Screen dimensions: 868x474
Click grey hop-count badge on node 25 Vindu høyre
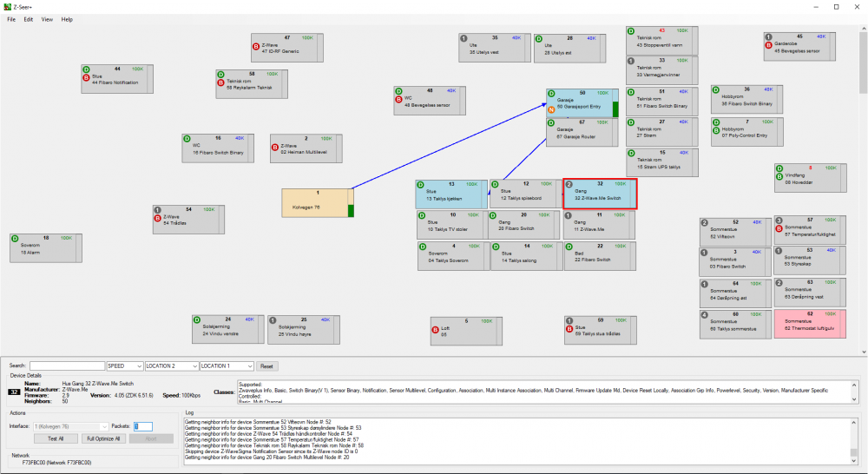[273, 319]
